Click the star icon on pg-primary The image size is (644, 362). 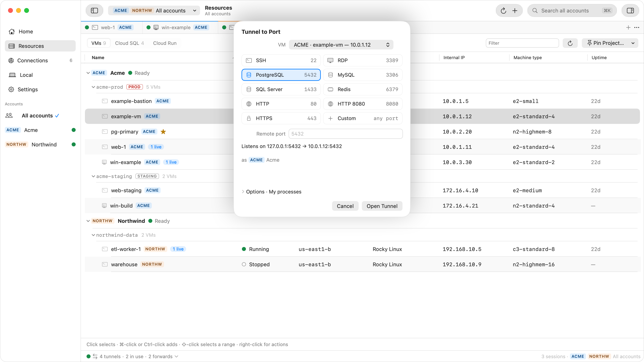point(163,132)
